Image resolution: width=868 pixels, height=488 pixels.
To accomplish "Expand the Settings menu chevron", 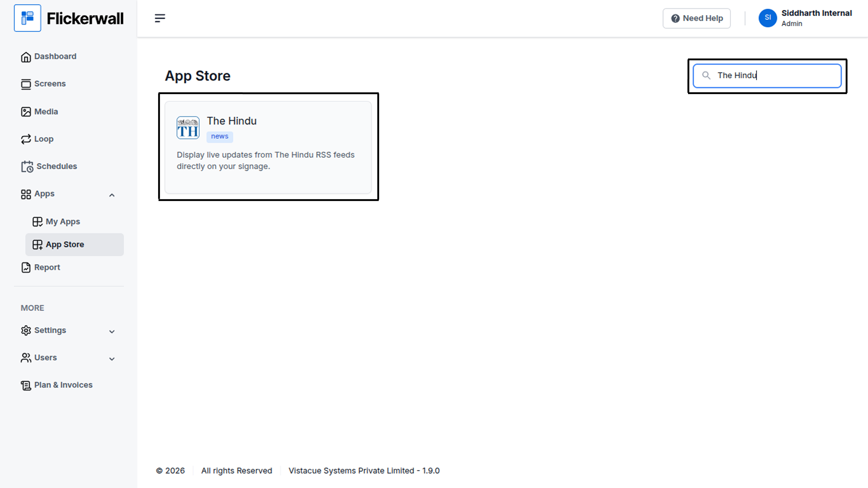I will 112,332.
